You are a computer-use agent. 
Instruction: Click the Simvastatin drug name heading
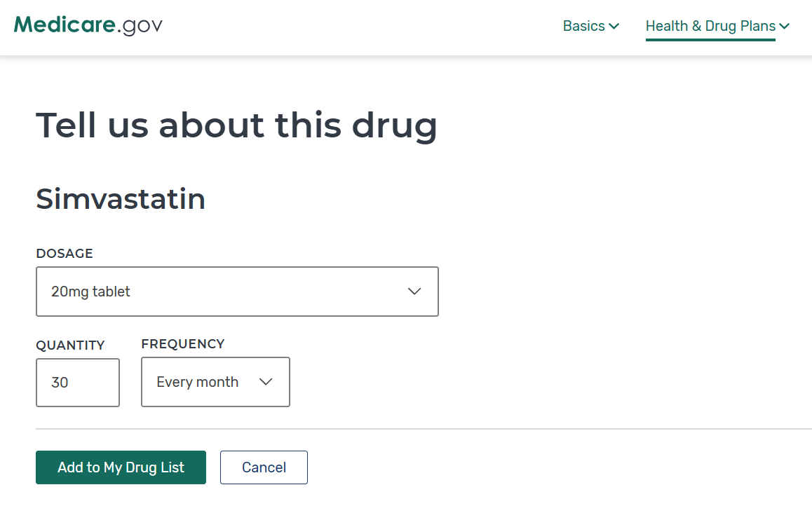pyautogui.click(x=121, y=199)
